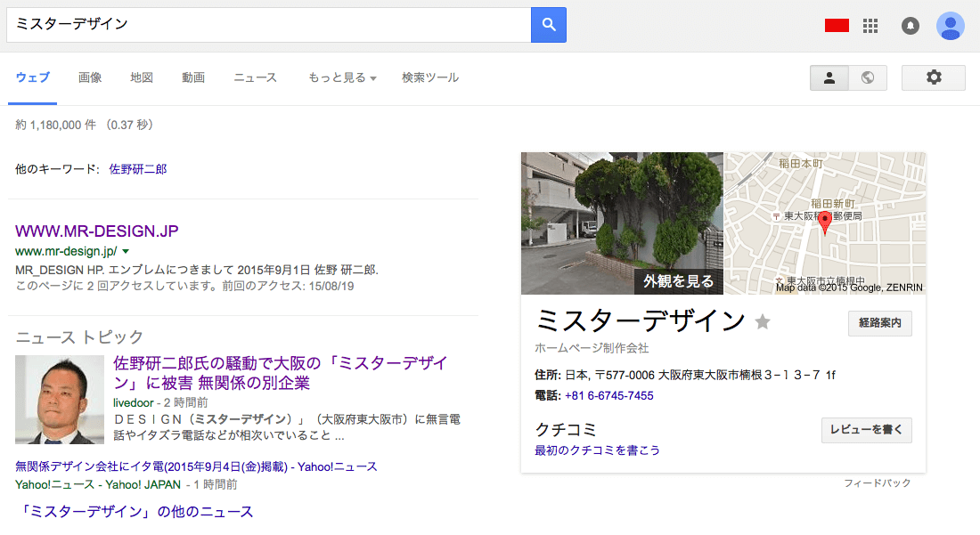Star the ミスターデザイン place listing
Image resolution: width=980 pixels, height=535 pixels.
pos(763,322)
